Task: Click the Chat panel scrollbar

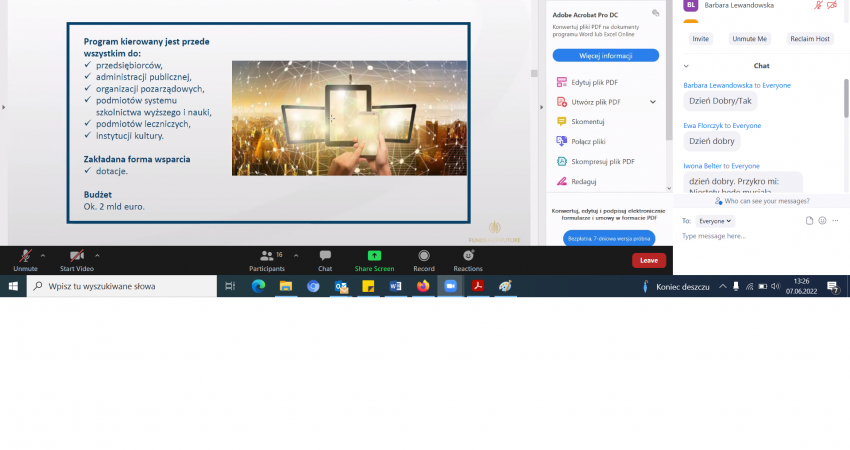Action: (x=846, y=98)
